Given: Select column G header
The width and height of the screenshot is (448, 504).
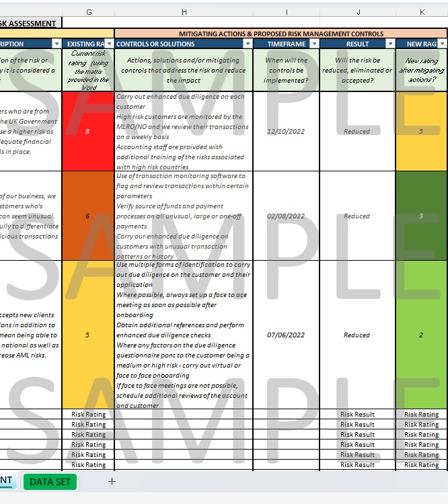Looking at the screenshot, I should pos(88,12).
